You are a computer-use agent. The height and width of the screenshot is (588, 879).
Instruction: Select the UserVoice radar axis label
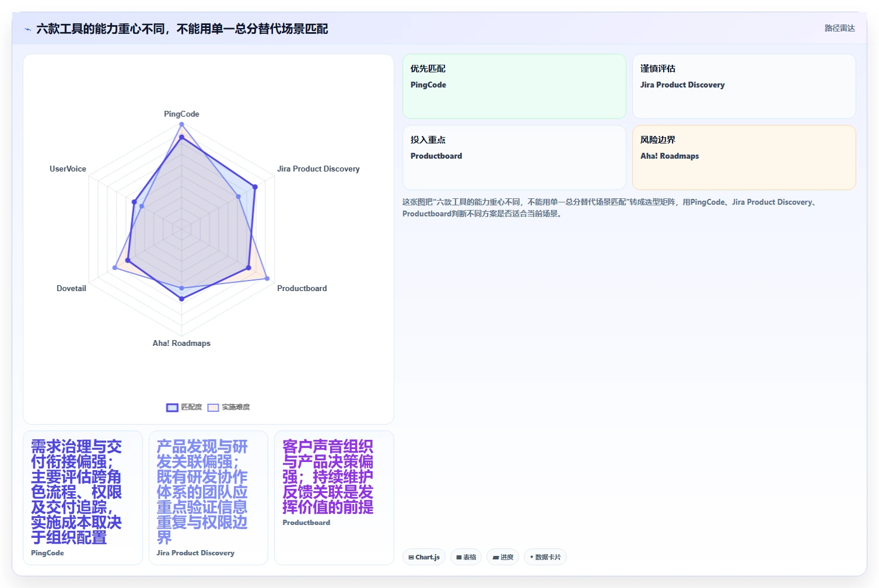68,169
